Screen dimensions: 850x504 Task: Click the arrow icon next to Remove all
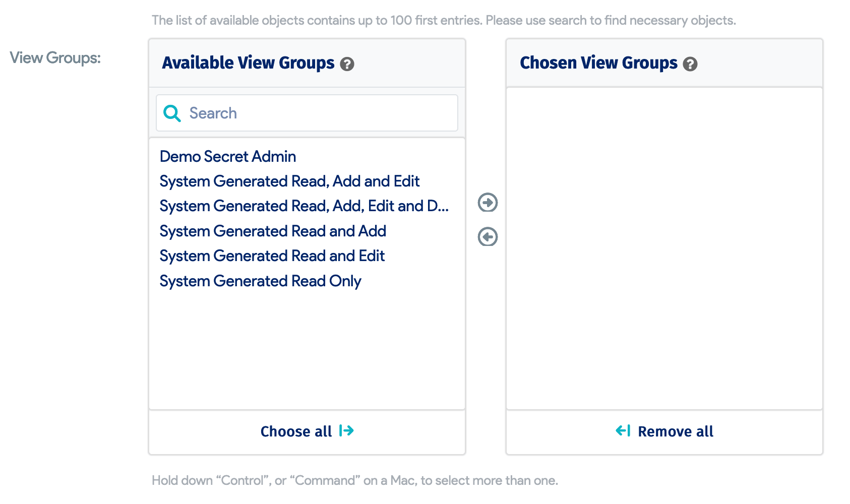pyautogui.click(x=623, y=431)
